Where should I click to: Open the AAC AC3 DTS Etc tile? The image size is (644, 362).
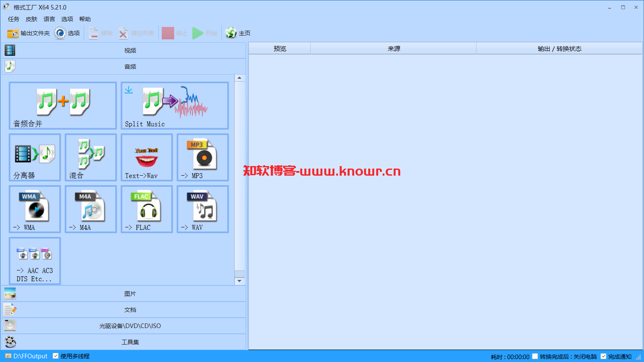click(35, 261)
